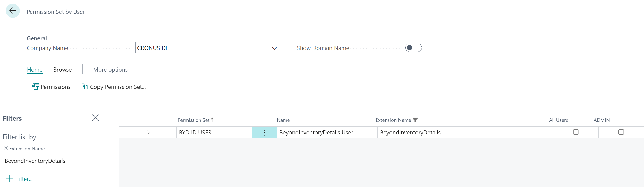Close the Filters pane with the X

[x=95, y=118]
